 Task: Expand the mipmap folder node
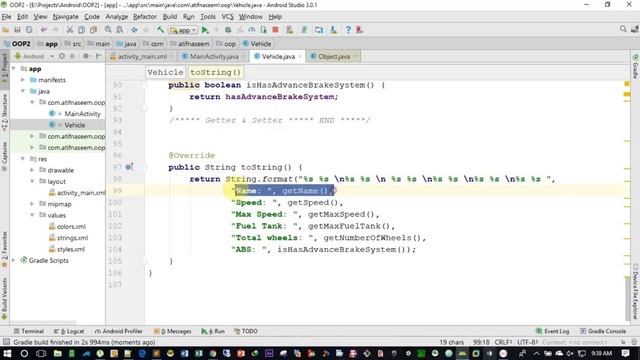click(x=32, y=204)
